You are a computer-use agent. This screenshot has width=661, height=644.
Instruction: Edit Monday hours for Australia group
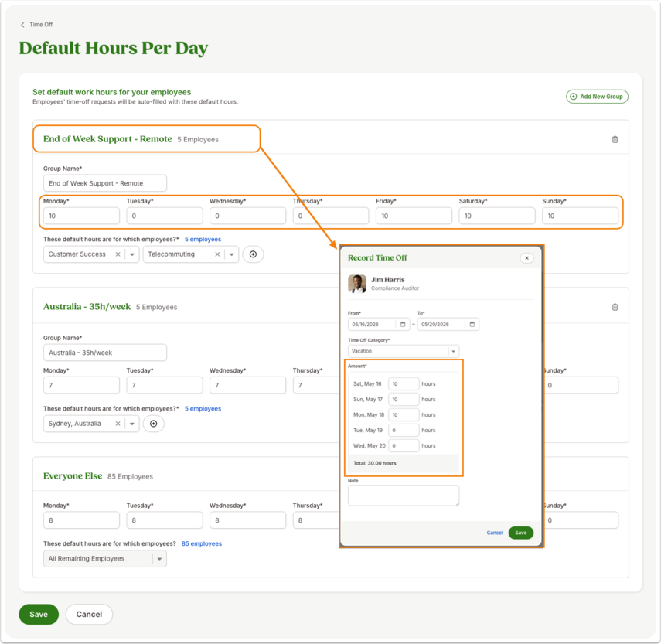point(81,385)
